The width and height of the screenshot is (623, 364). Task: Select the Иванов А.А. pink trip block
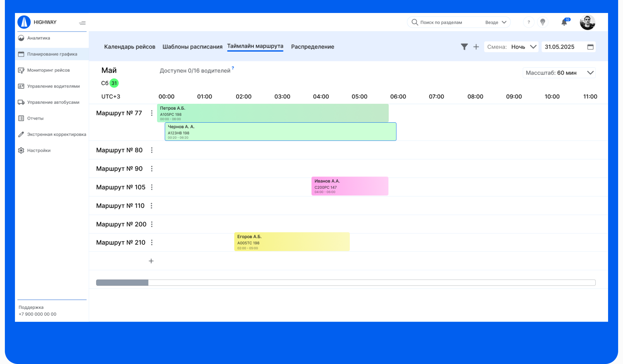coord(349,186)
